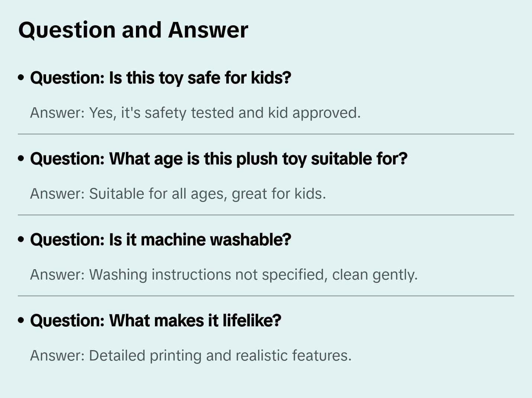Open the question about toy safety for kids
This screenshot has height=398, width=532.
tap(160, 78)
